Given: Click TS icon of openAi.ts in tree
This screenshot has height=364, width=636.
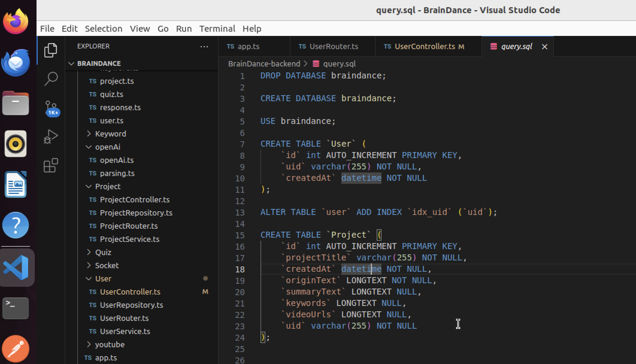Looking at the screenshot, I should (93, 160).
